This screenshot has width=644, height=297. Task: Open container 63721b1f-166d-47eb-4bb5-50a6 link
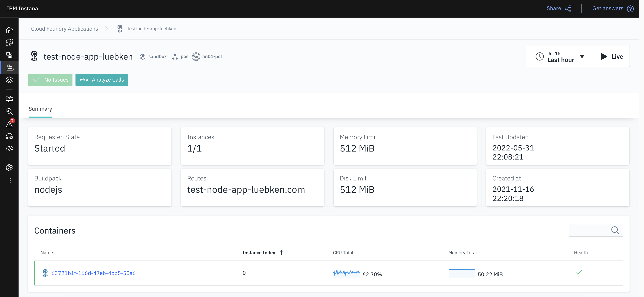[x=94, y=273]
